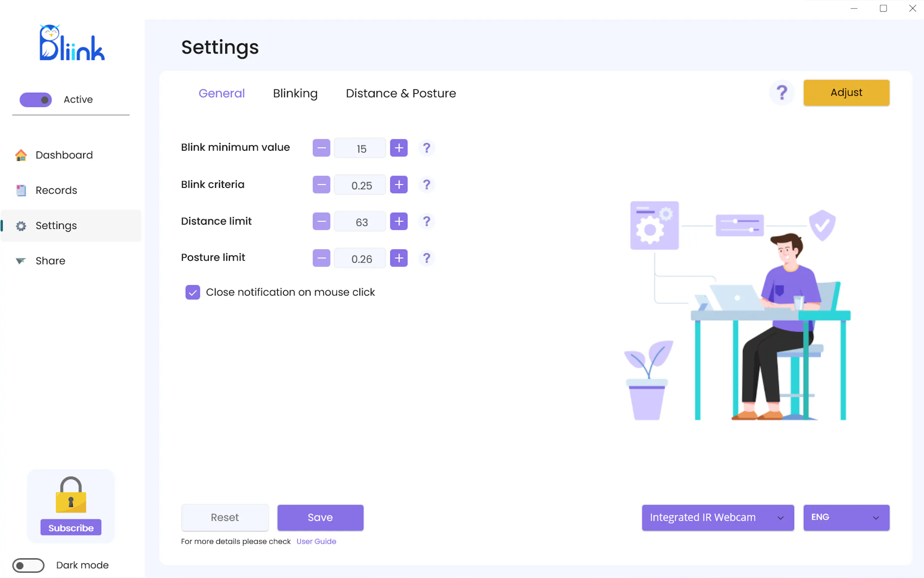Switch to the Blinking tab
The width and height of the screenshot is (924, 578).
coord(295,93)
